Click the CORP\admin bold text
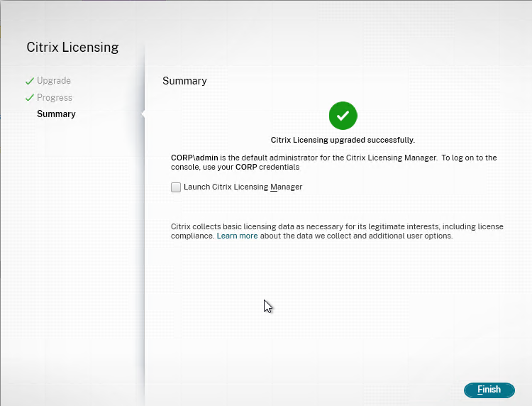This screenshot has width=532, height=406. (194, 158)
